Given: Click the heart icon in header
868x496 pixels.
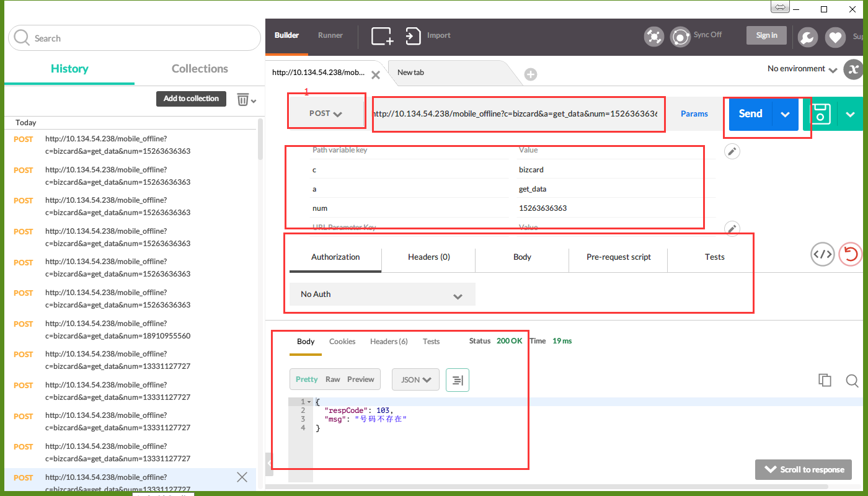Looking at the screenshot, I should tap(836, 38).
